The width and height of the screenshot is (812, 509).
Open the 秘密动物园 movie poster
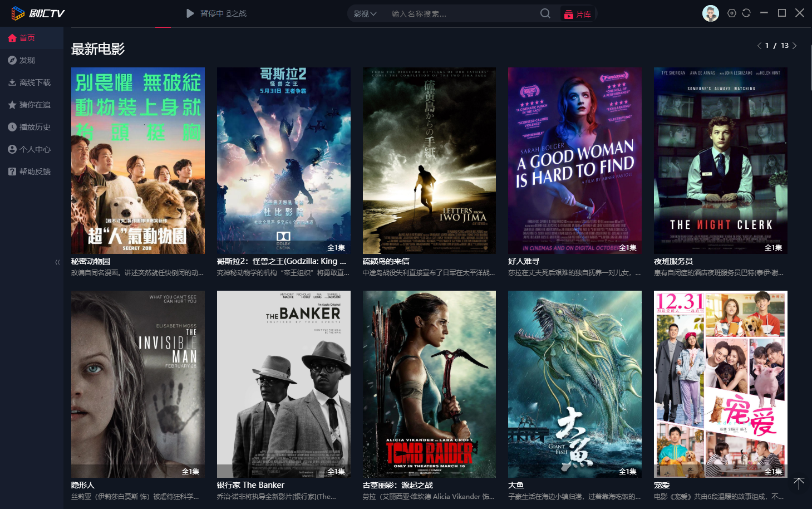[138, 161]
